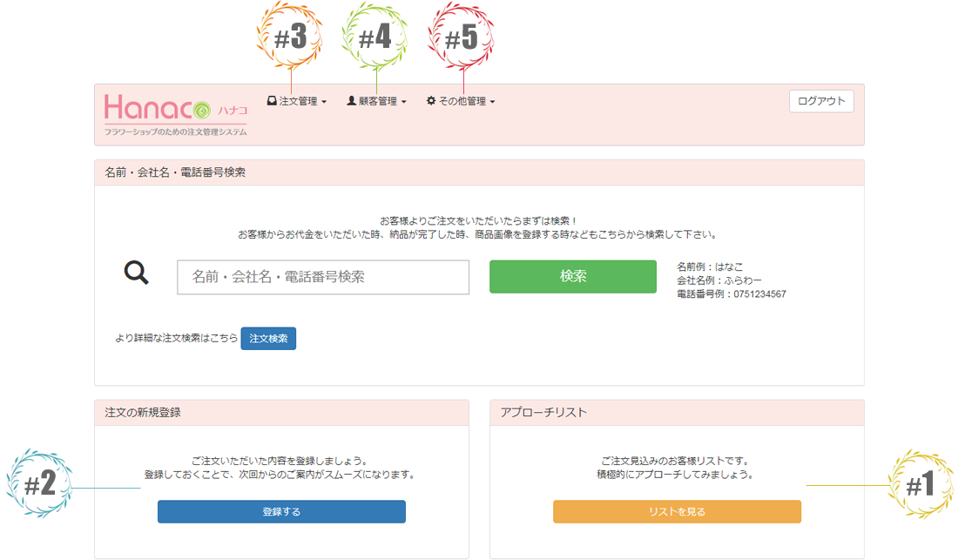Click the inbox icon beside 注文管理
The width and height of the screenshot is (958, 560).
pyautogui.click(x=272, y=101)
